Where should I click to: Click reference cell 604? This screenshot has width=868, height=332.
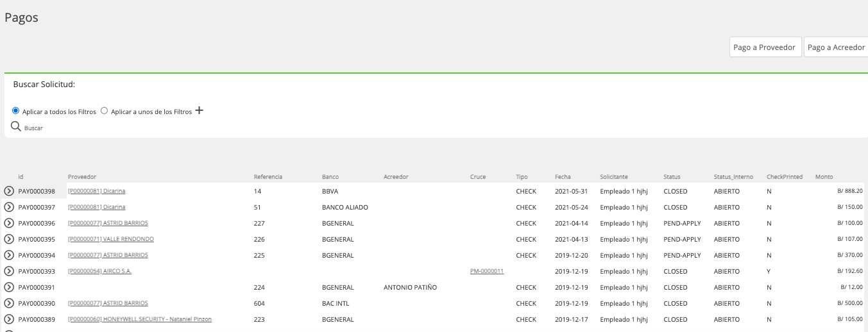tap(259, 303)
